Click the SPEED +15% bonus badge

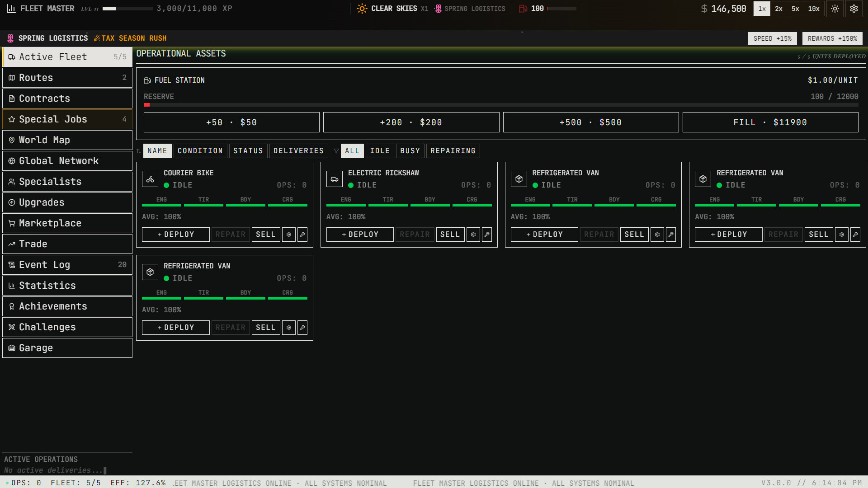(x=772, y=38)
